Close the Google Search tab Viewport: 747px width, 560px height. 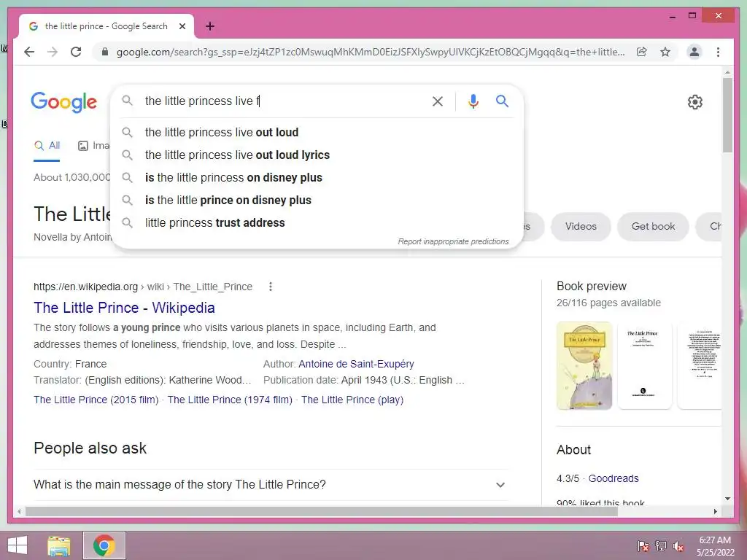coord(182,26)
